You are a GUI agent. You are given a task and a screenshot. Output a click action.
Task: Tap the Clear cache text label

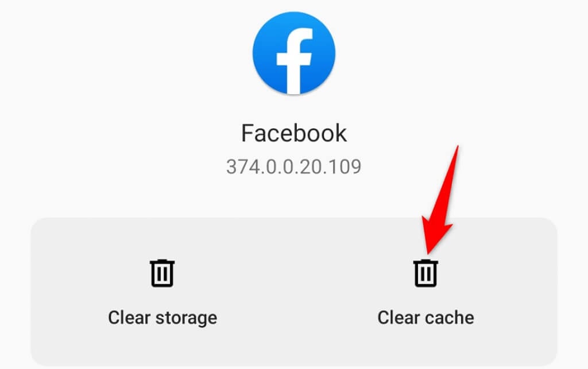point(425,318)
